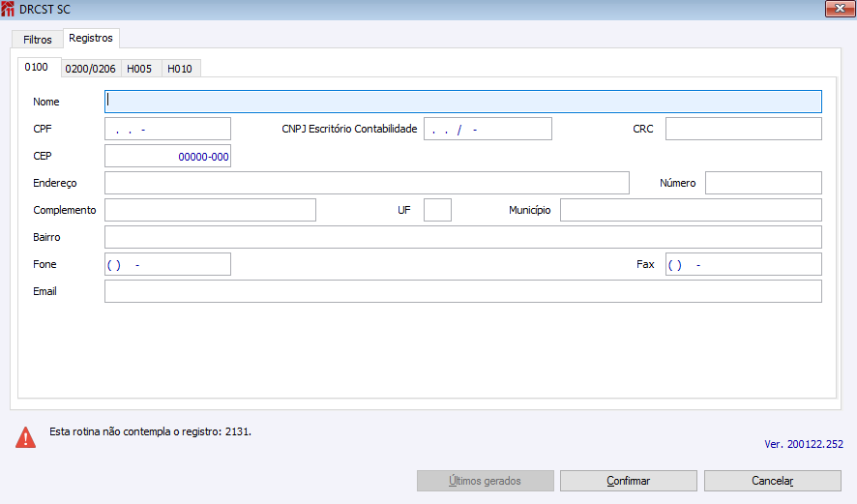Click the Email input field
The height and width of the screenshot is (504, 857).
(x=463, y=291)
